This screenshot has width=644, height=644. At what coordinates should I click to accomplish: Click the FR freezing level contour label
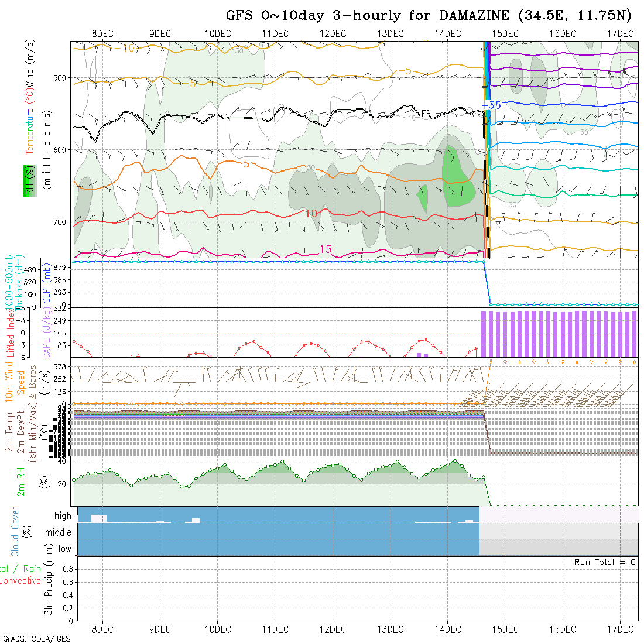(426, 113)
